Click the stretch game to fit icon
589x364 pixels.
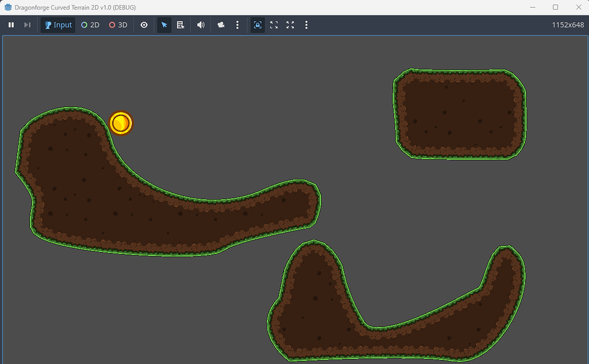290,25
